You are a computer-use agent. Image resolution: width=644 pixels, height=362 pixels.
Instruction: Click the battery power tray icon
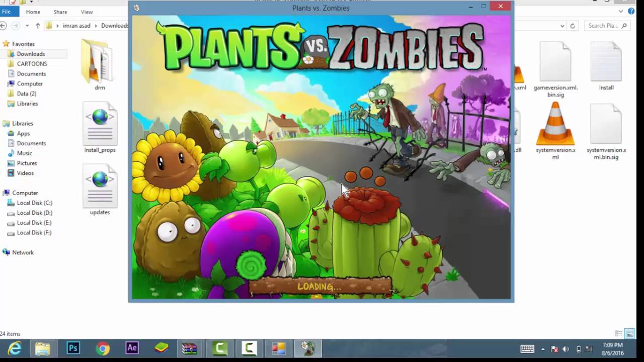579,349
